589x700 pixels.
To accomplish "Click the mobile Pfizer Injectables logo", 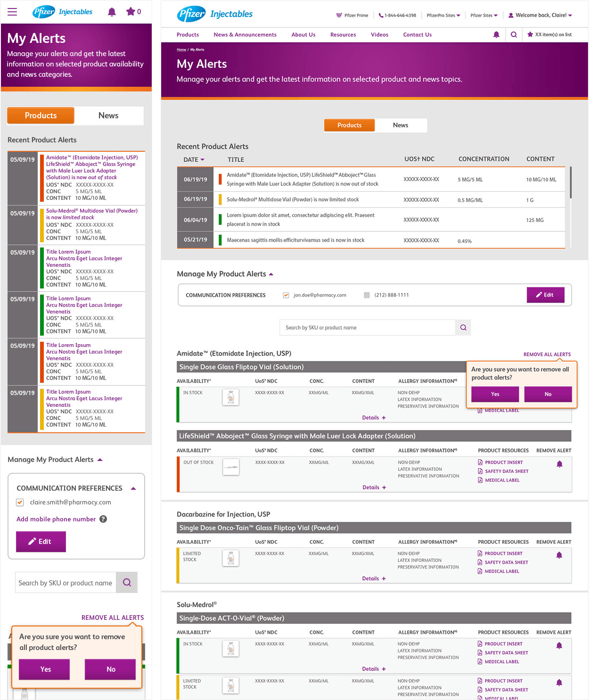I will tap(62, 12).
